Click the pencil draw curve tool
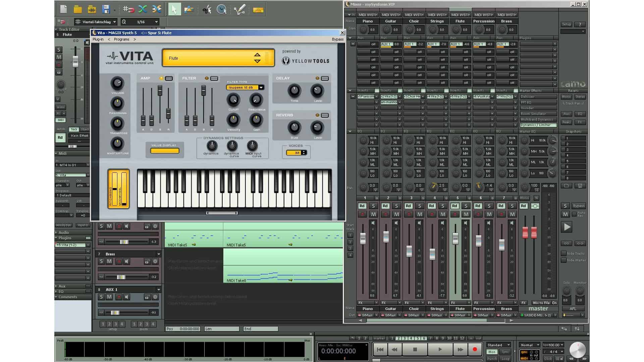The width and height of the screenshot is (644, 362). [239, 9]
